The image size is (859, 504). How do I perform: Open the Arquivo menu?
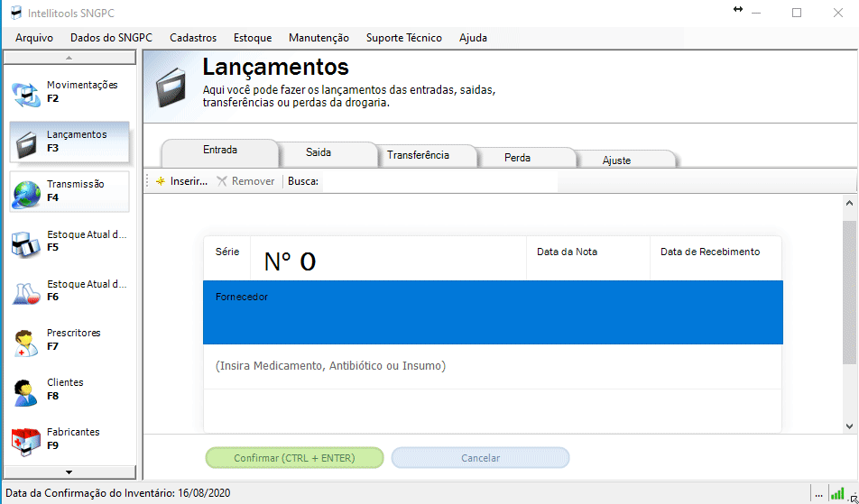coord(34,38)
